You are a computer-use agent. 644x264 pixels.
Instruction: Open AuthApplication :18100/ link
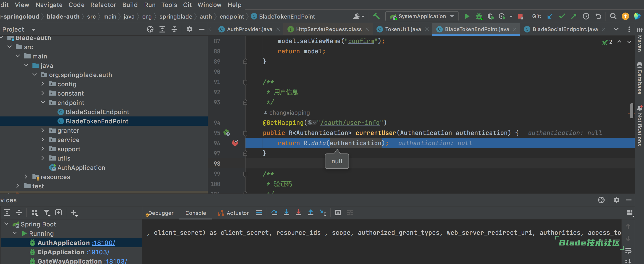pyautogui.click(x=103, y=243)
